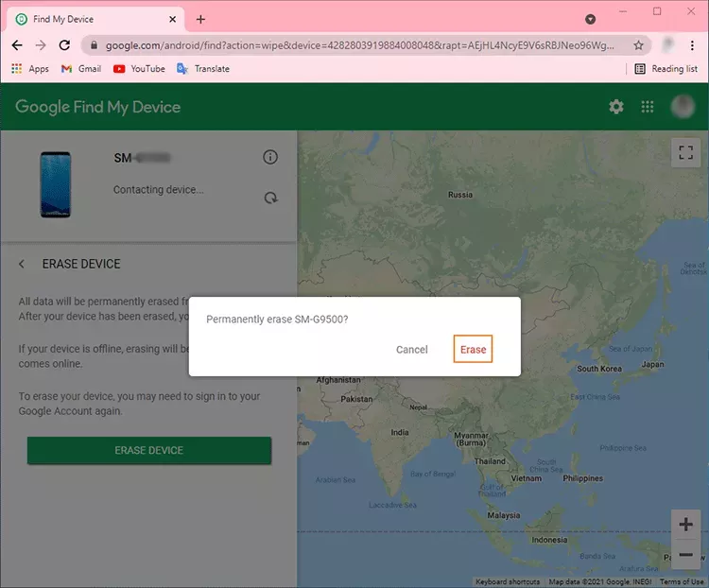Click the green ERASE DEVICE button
This screenshot has height=588, width=709.
149,451
